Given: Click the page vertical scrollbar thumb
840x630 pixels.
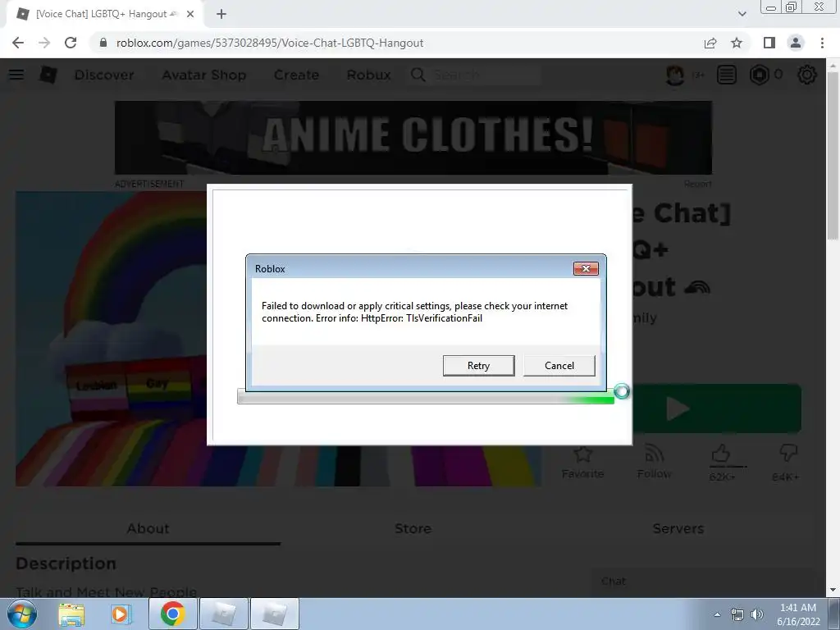Looking at the screenshot, I should click(x=833, y=155).
